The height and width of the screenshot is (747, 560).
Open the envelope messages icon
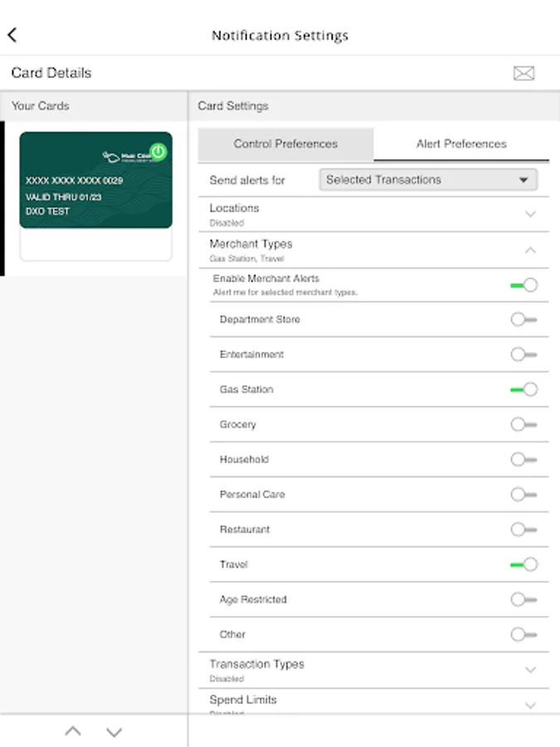point(523,73)
